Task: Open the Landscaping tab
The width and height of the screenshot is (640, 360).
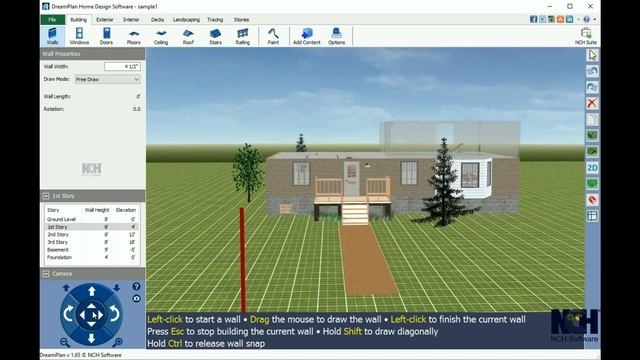Action: point(186,20)
